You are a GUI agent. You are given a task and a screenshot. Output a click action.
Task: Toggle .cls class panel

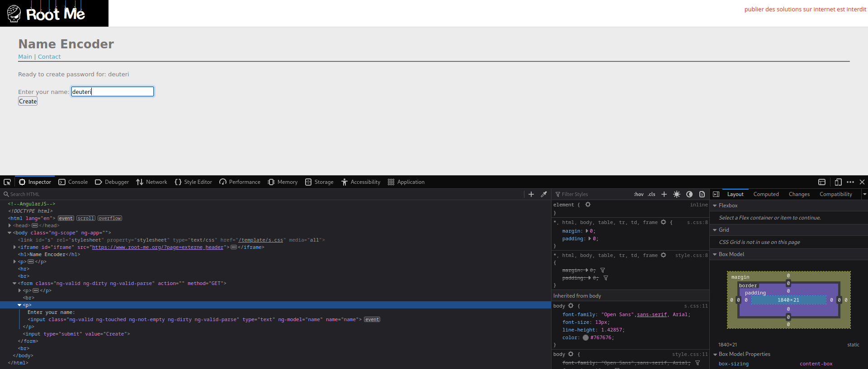[x=651, y=194]
